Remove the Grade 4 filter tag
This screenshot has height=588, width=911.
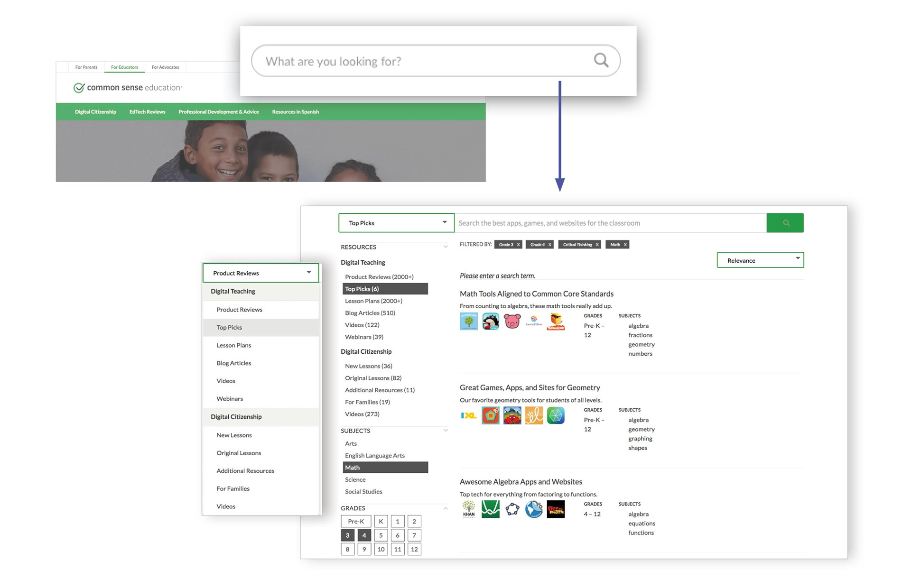(549, 245)
